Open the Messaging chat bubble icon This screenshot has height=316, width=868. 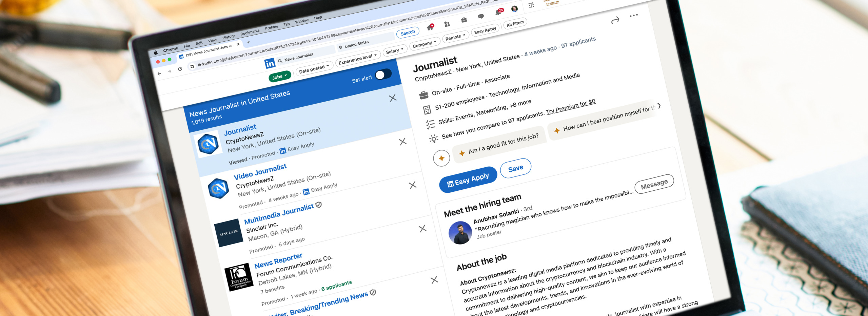(481, 16)
